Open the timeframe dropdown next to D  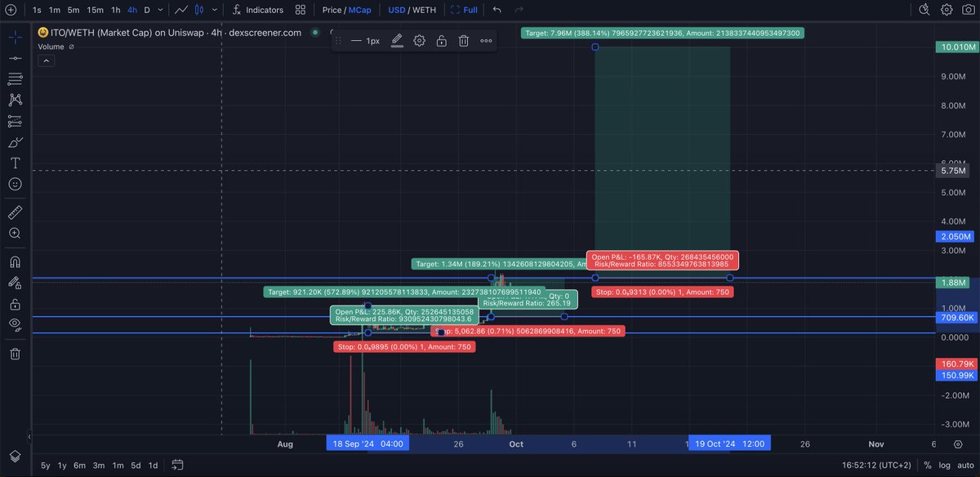coord(160,9)
